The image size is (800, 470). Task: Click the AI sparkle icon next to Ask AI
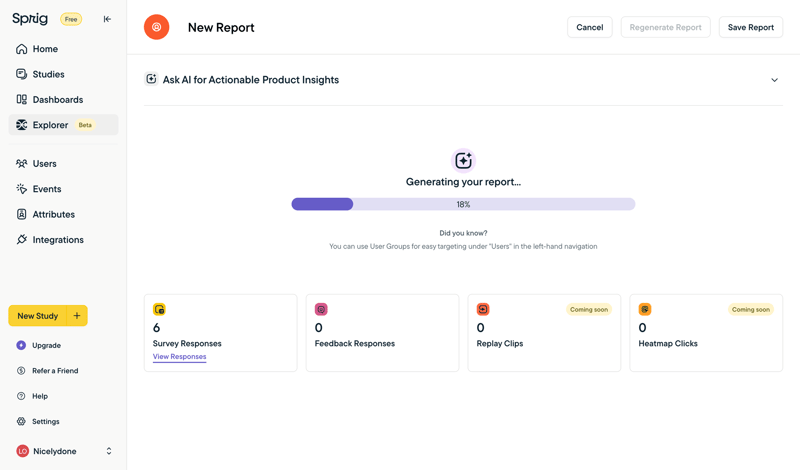click(151, 79)
